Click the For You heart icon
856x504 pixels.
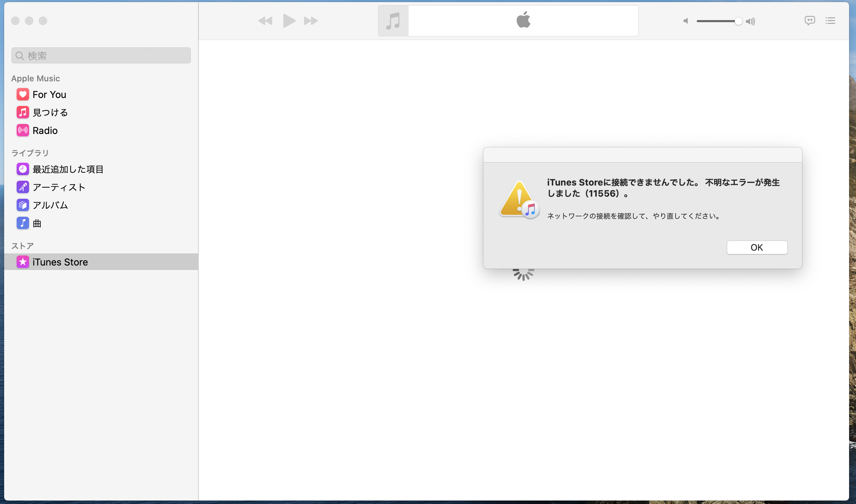tap(23, 94)
